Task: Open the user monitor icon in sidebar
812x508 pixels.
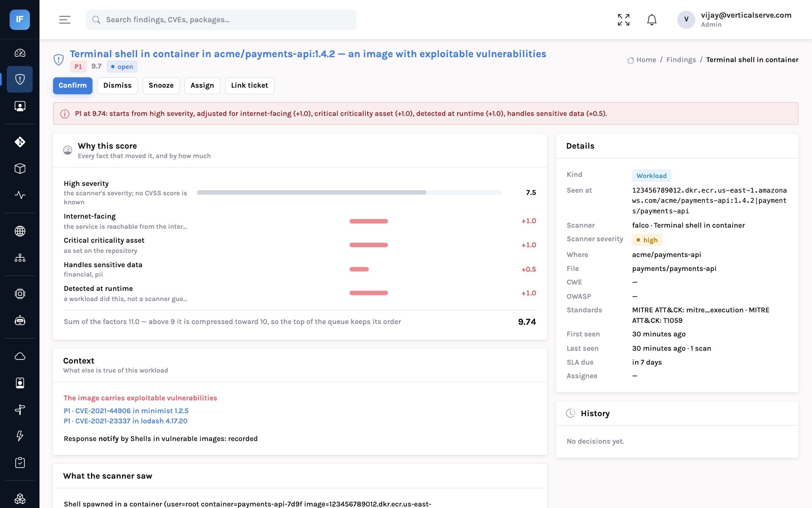Action: (x=20, y=106)
